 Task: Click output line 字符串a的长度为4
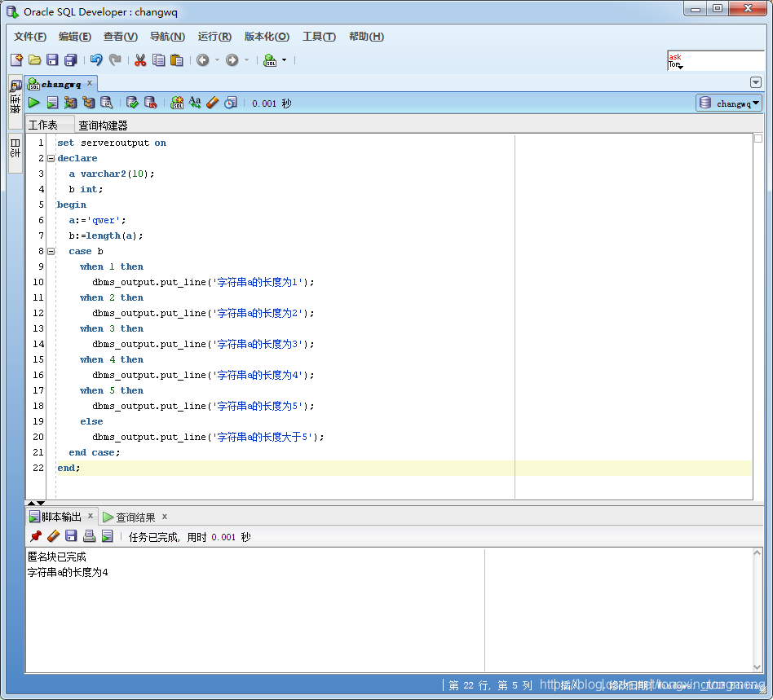[68, 572]
